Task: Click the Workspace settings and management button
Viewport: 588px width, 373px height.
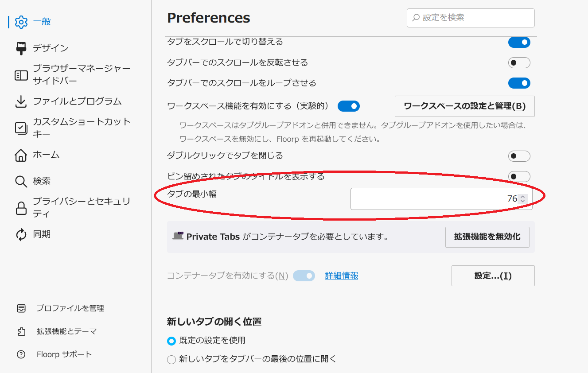Action: tap(465, 106)
